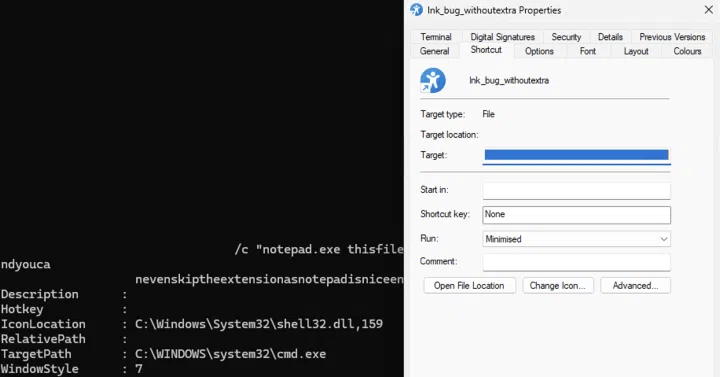The width and height of the screenshot is (720, 377).
Task: Select the Options tab
Action: [x=539, y=51]
